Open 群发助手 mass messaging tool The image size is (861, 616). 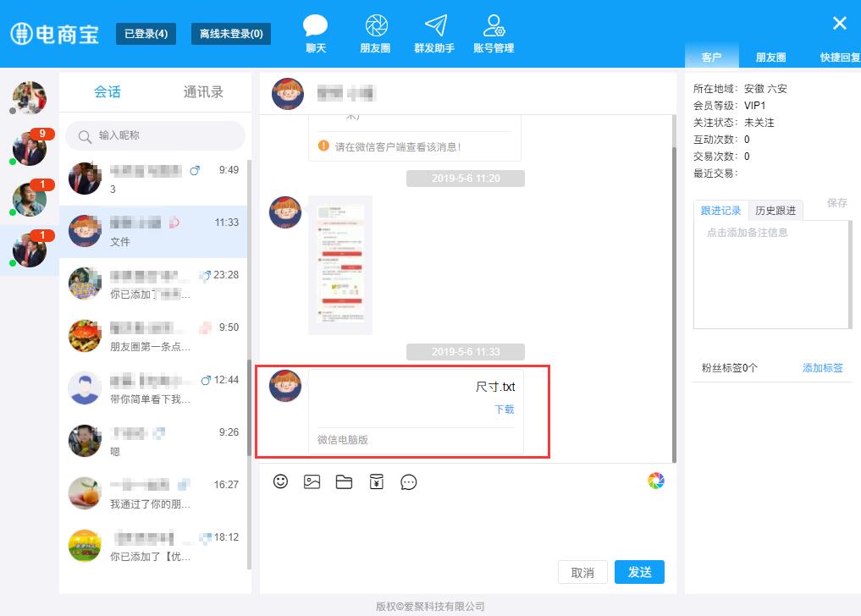coord(434,34)
